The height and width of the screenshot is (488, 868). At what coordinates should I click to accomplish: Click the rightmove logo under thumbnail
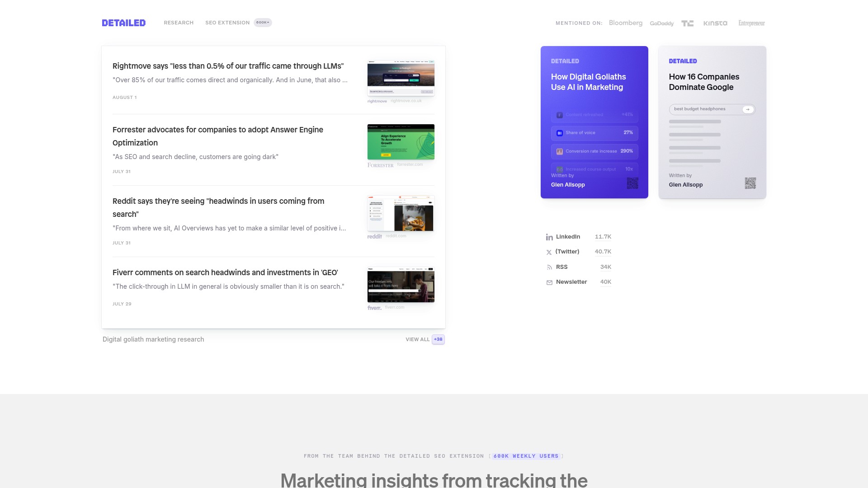377,101
